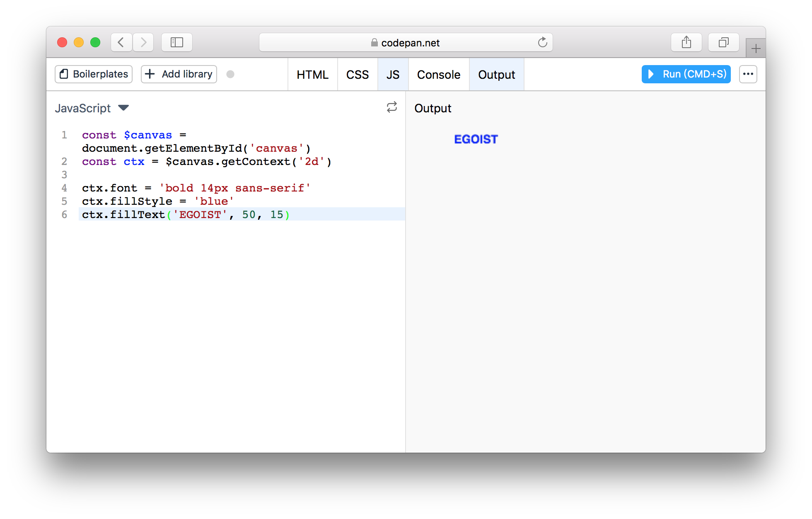Click the gray status dot indicator
This screenshot has width=812, height=519.
(230, 74)
